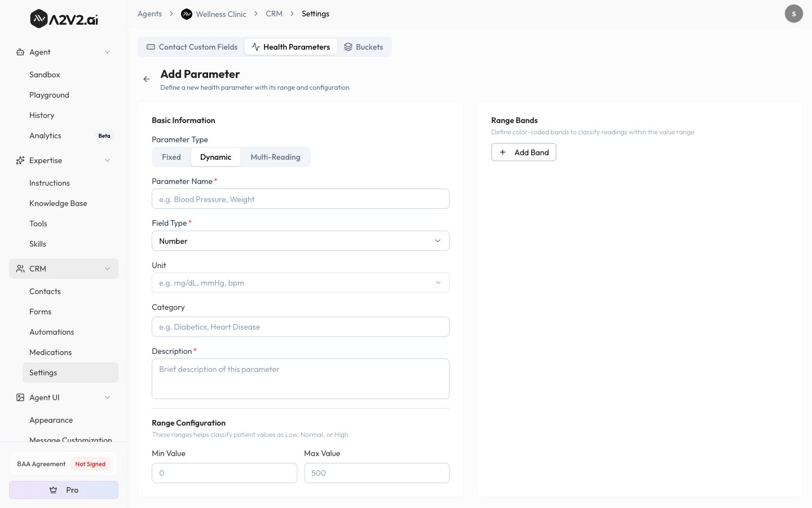Click the Description text area

click(301, 379)
